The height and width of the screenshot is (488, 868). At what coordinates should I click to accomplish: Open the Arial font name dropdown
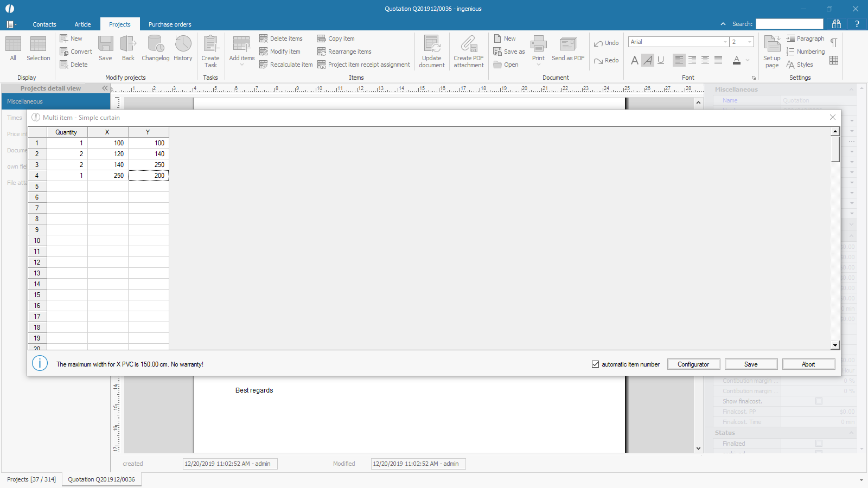[x=725, y=42]
